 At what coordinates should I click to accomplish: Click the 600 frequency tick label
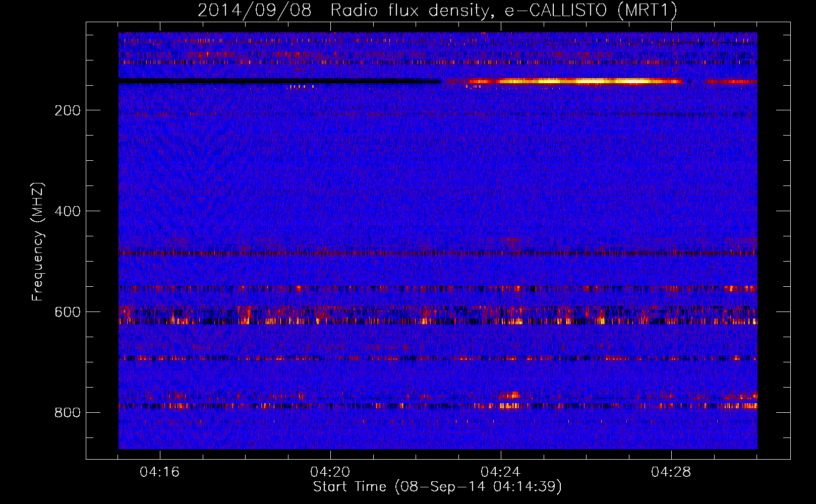pyautogui.click(x=68, y=312)
